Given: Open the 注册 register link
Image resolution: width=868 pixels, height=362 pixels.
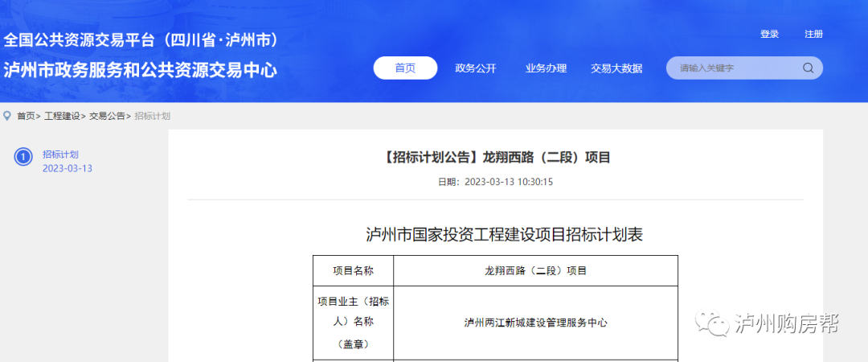Looking at the screenshot, I should [813, 35].
